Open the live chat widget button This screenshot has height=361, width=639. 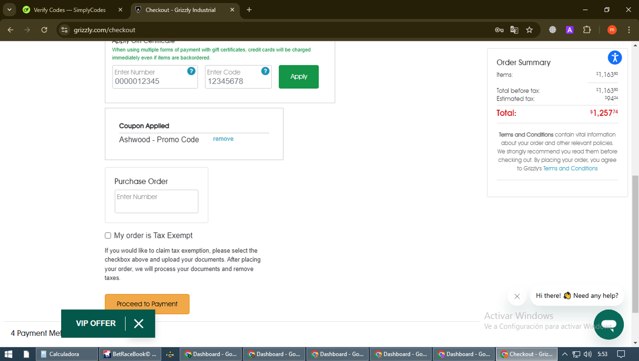609,324
